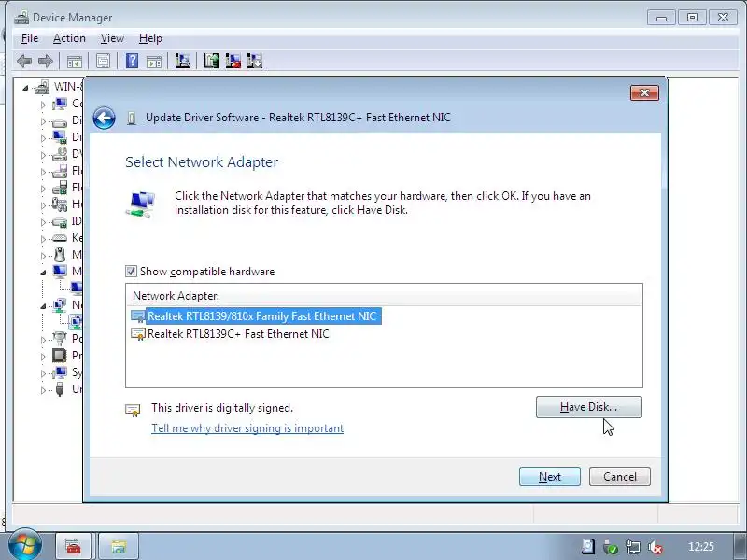Click the Update Driver Software toolbar icon
Screen dimensions: 747x560
(212, 61)
